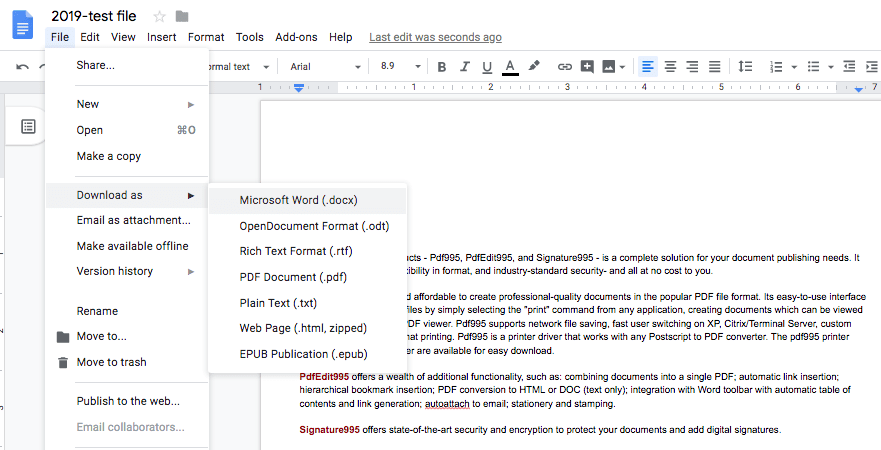
Task: Open the 8.9 font size dropdown
Action: (400, 67)
